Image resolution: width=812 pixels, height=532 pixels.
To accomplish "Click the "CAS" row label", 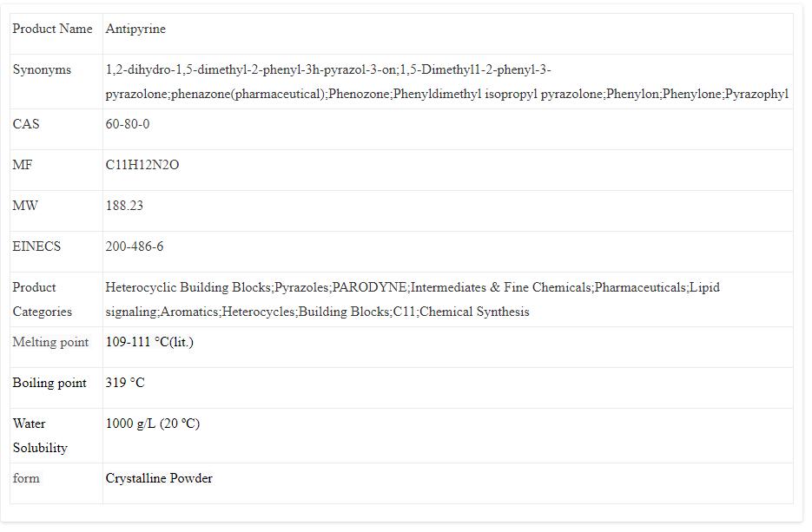I will point(26,125).
